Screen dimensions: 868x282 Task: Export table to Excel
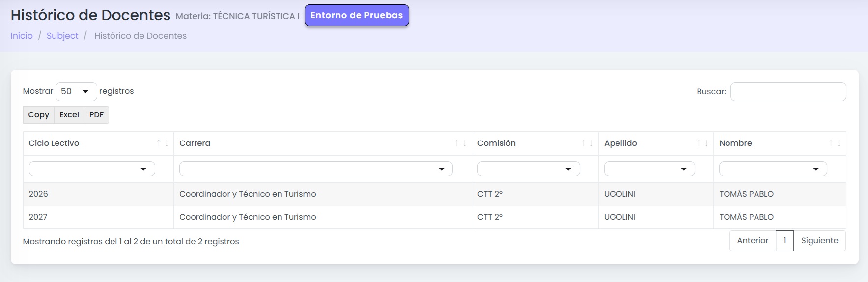[x=69, y=115]
